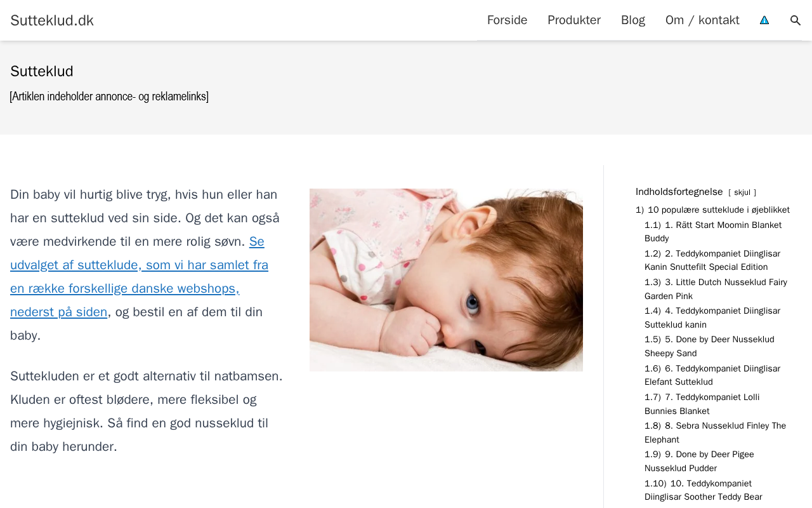Go to the Blog page

tap(633, 20)
